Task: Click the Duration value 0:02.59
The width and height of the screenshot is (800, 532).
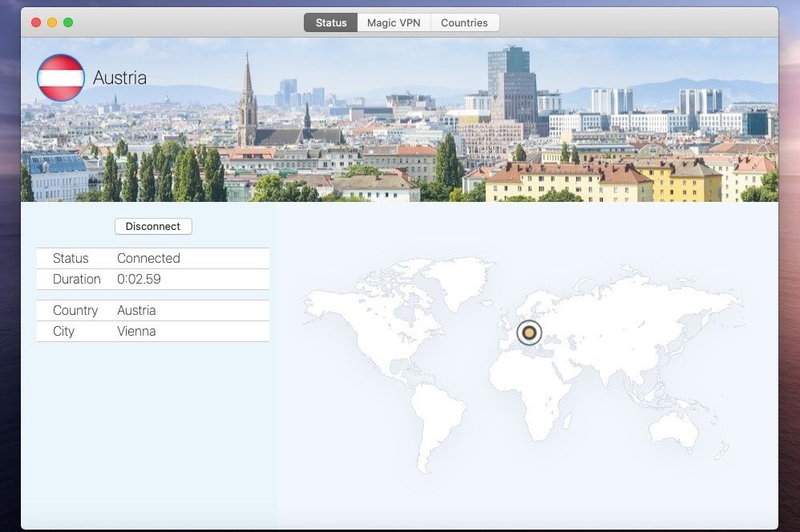Action: pos(139,279)
